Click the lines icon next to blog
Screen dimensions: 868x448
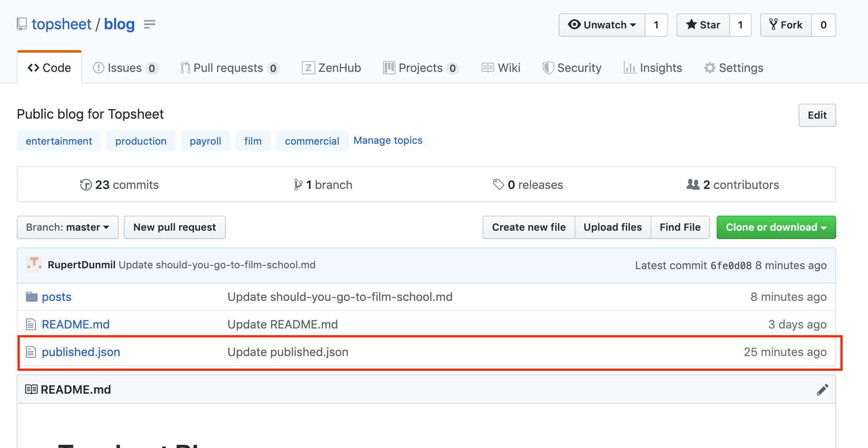[x=150, y=24]
